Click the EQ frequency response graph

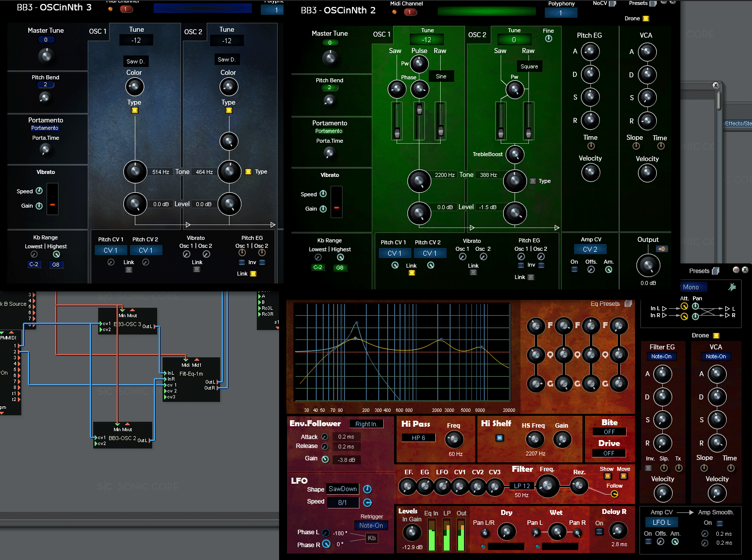click(402, 352)
